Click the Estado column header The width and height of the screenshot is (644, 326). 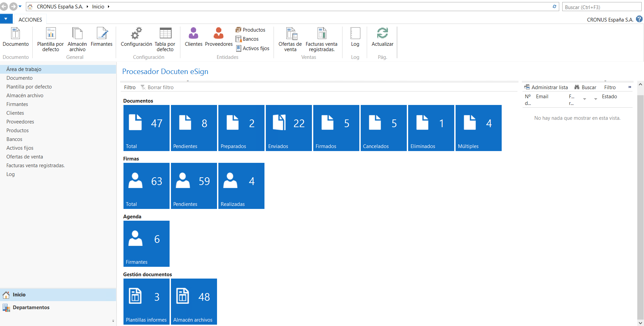point(609,97)
